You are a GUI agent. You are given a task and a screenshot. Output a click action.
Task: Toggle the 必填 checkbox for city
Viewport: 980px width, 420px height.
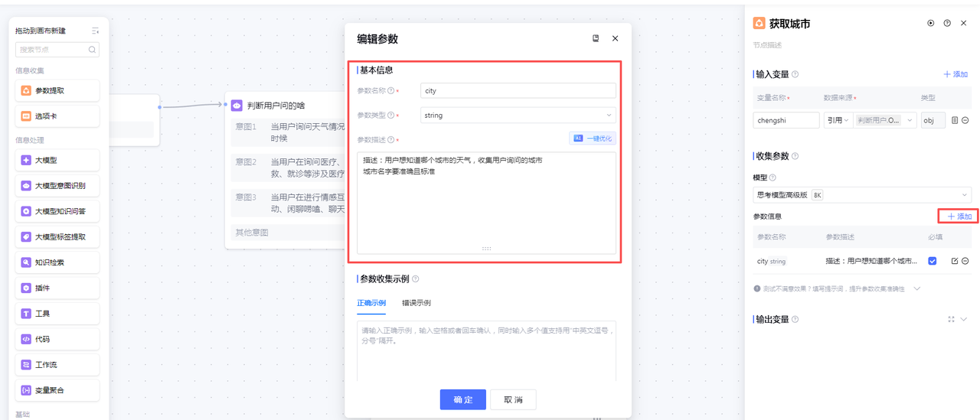click(x=933, y=261)
